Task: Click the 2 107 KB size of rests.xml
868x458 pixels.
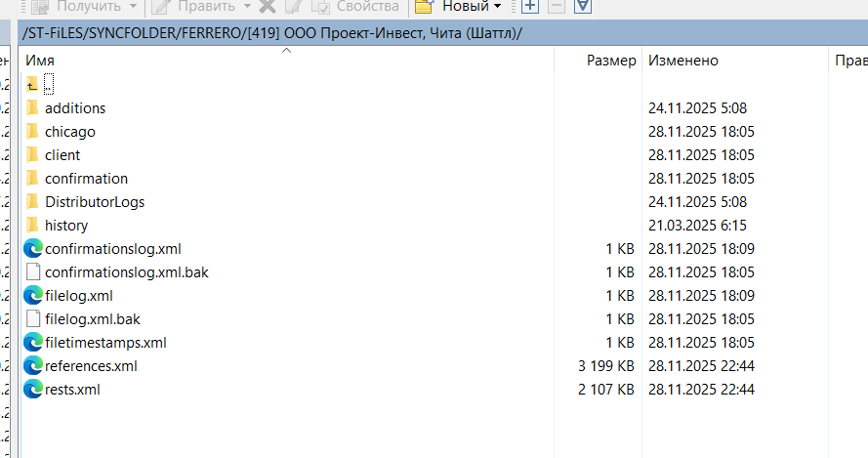Action: pyautogui.click(x=606, y=390)
